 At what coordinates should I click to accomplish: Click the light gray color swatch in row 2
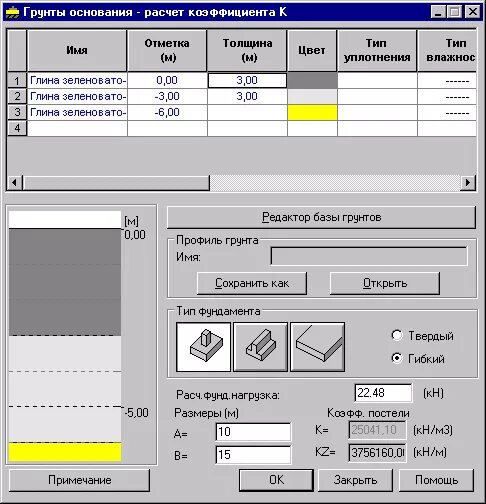pyautogui.click(x=312, y=96)
